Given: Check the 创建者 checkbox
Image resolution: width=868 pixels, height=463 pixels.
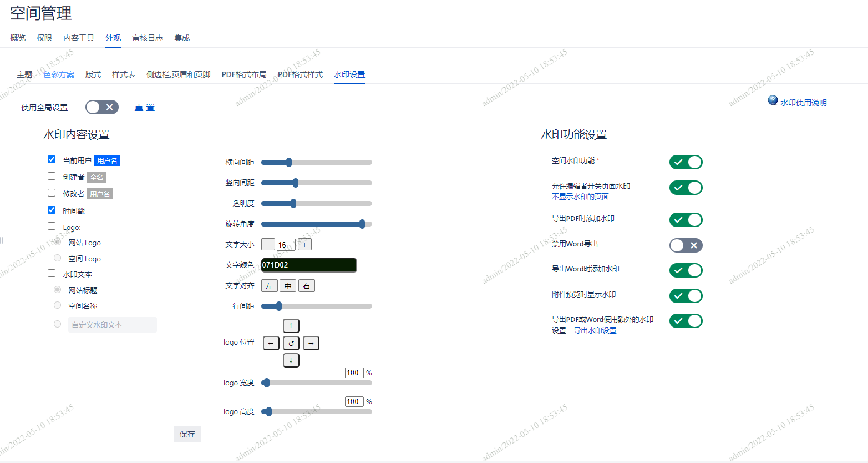Looking at the screenshot, I should coord(52,176).
